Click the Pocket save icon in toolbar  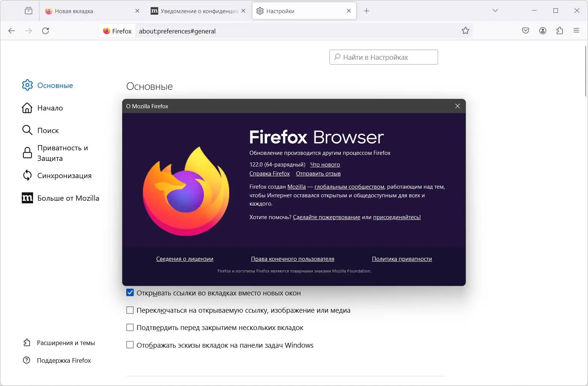[x=526, y=31]
